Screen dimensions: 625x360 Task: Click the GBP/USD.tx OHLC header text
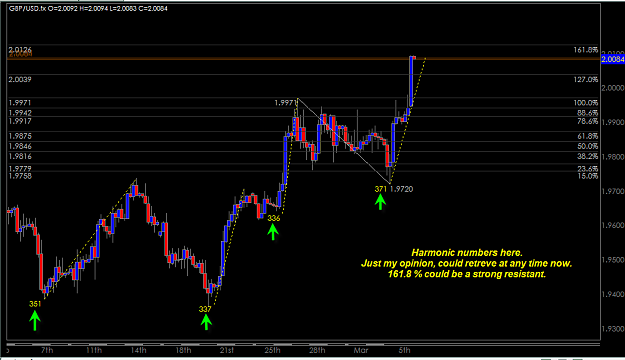[x=88, y=8]
